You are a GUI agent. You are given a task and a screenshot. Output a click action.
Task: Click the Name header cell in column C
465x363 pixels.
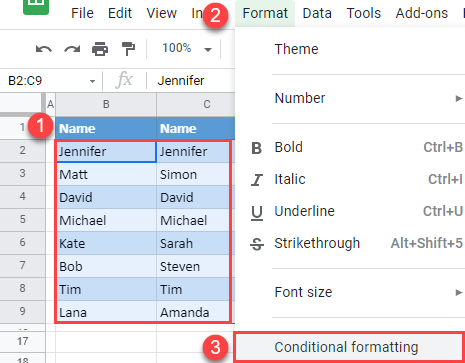click(196, 128)
